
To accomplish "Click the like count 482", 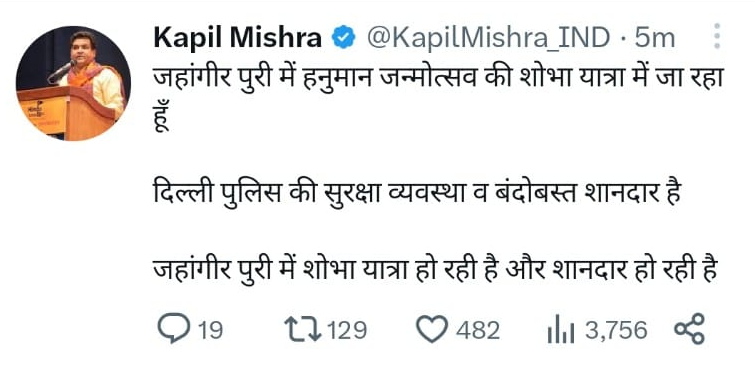I will click(x=478, y=330).
